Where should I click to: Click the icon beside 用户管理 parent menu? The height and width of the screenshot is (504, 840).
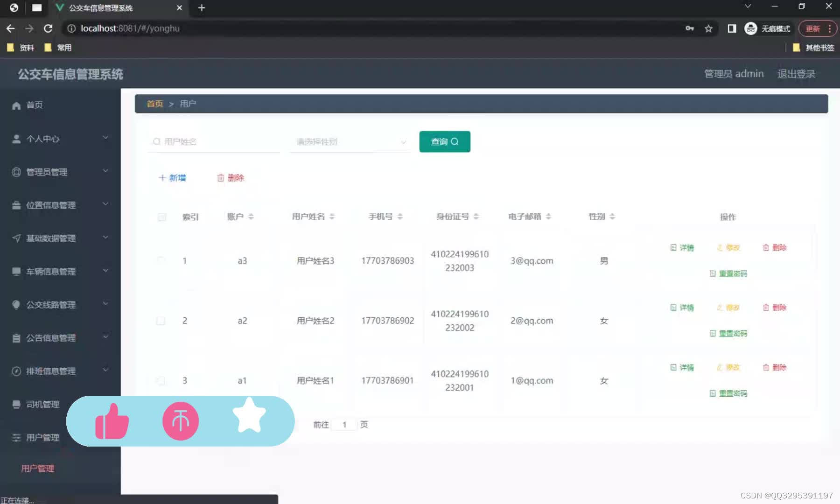16,437
